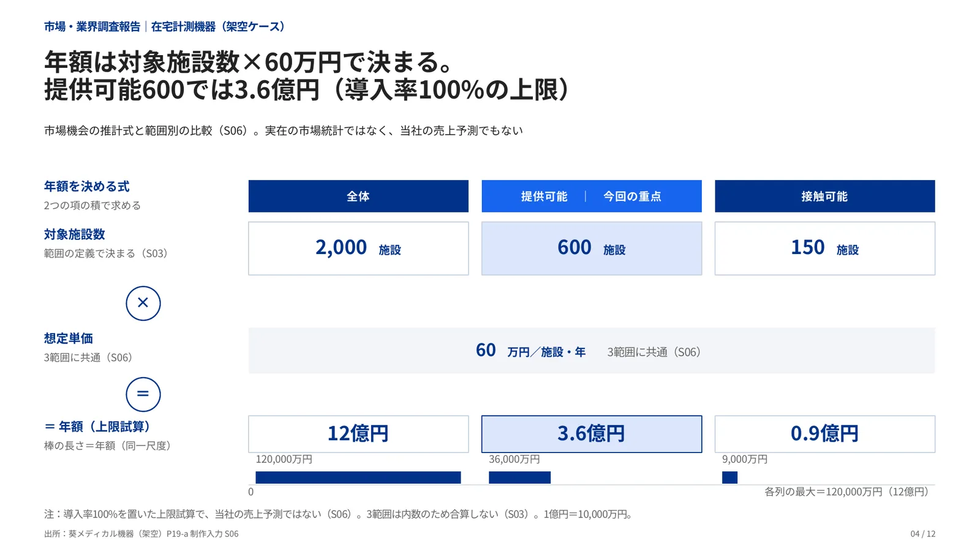The height and width of the screenshot is (551, 980).
Task: Click the 36,000万円 bar label
Action: 514,459
